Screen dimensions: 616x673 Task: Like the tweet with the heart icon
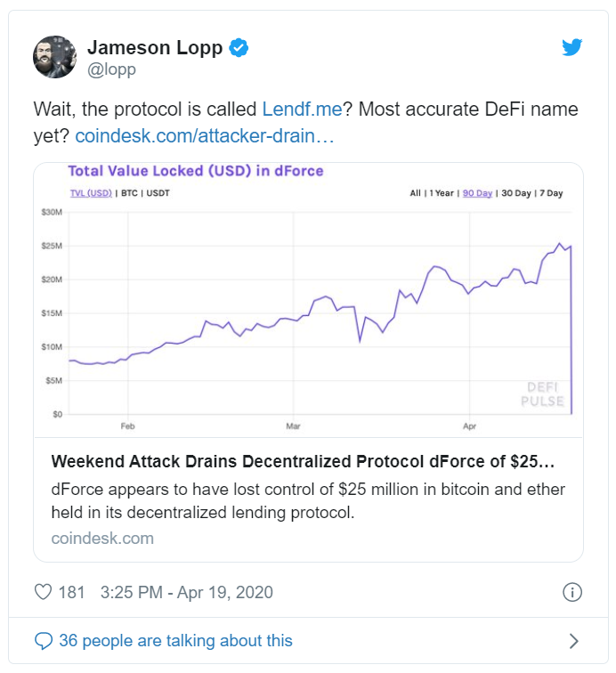tap(43, 592)
